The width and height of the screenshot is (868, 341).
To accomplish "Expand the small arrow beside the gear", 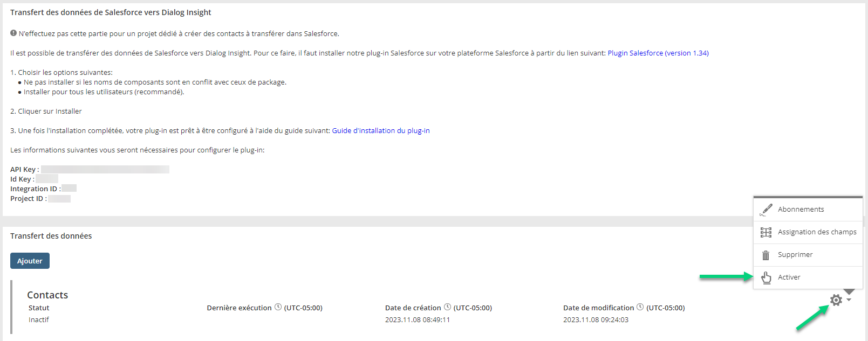I will pos(849,300).
